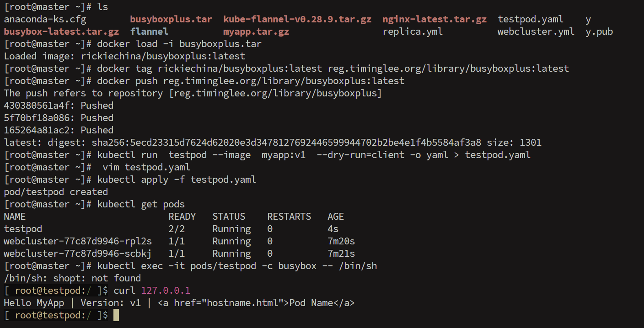Click the 'docker tag rickiechina/busyboxplus:latest' command line
Screen dimensions: 644x328
pos(333,69)
